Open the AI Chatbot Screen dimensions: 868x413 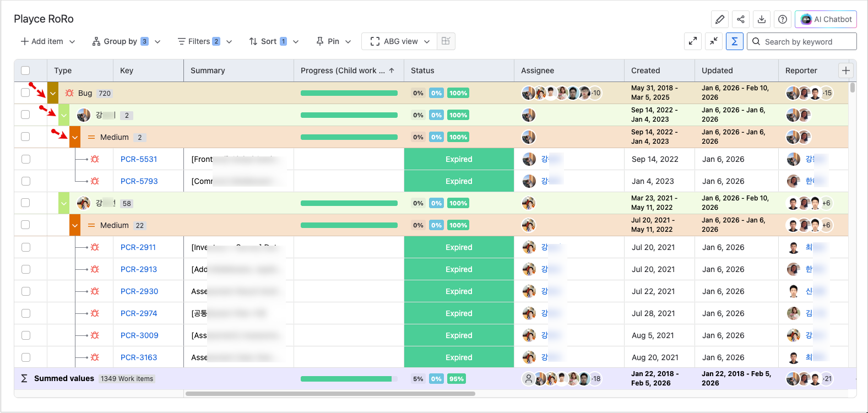pos(826,19)
